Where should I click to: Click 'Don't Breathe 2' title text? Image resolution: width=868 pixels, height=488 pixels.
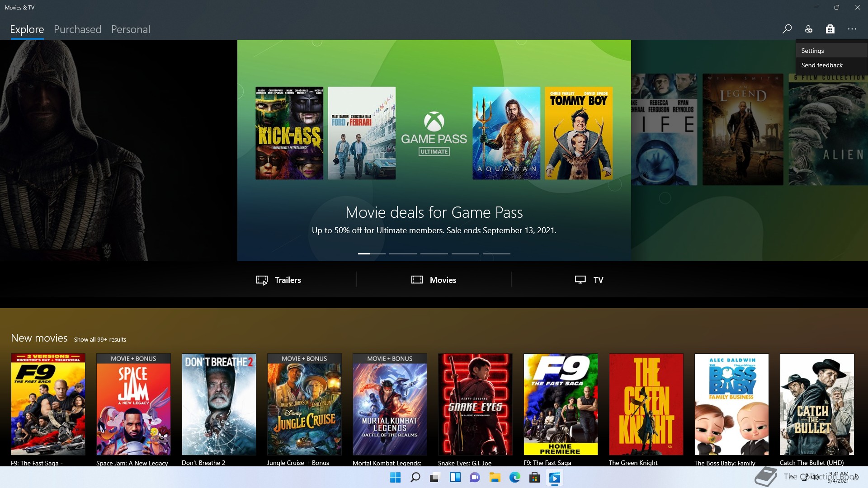point(203,463)
